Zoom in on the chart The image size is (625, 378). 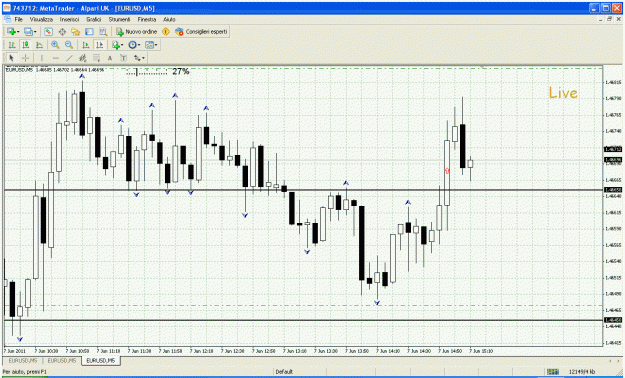click(x=55, y=45)
